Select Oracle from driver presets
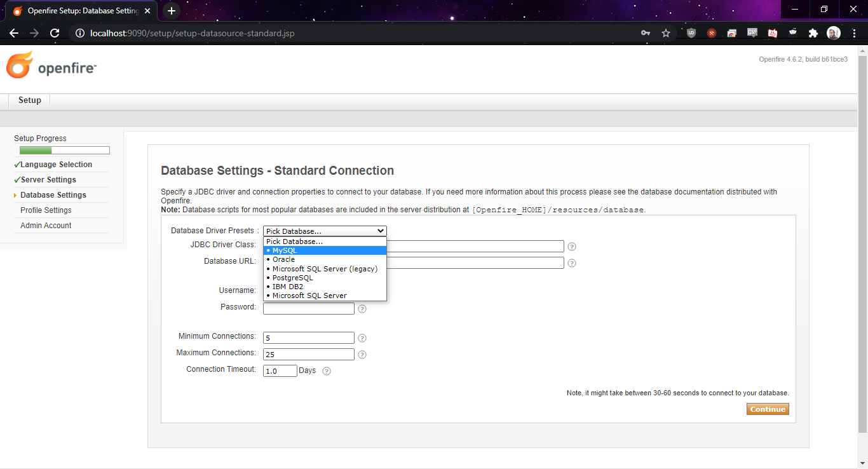The height and width of the screenshot is (469, 868). (325, 259)
